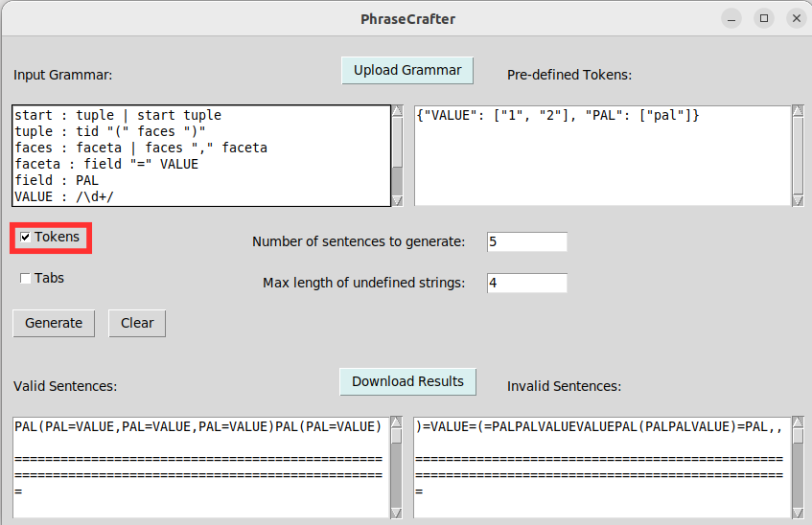812x525 pixels.
Task: Click the Input Grammar scrollbar up arrow
Action: (x=398, y=111)
